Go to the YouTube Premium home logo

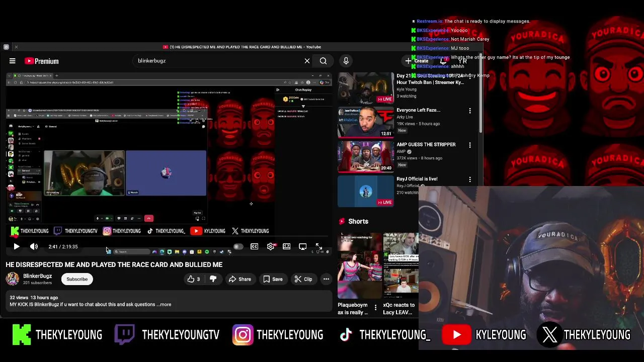[42, 61]
